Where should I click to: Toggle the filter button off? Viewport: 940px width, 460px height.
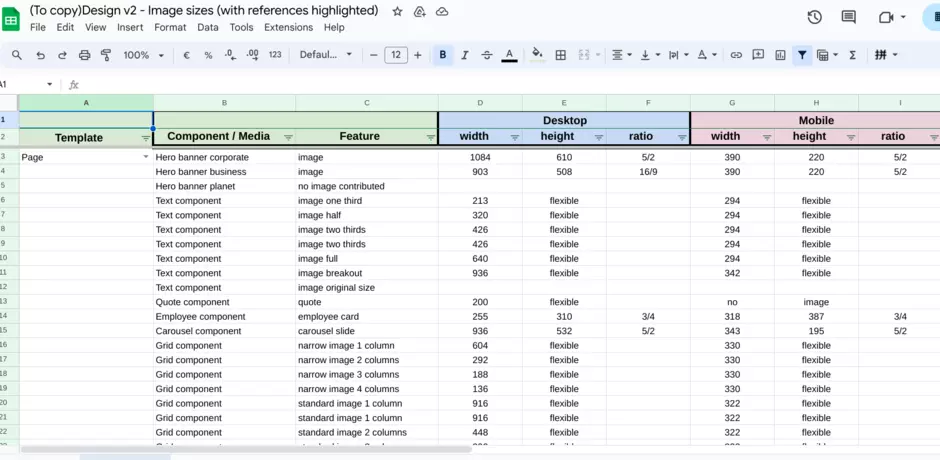(802, 55)
